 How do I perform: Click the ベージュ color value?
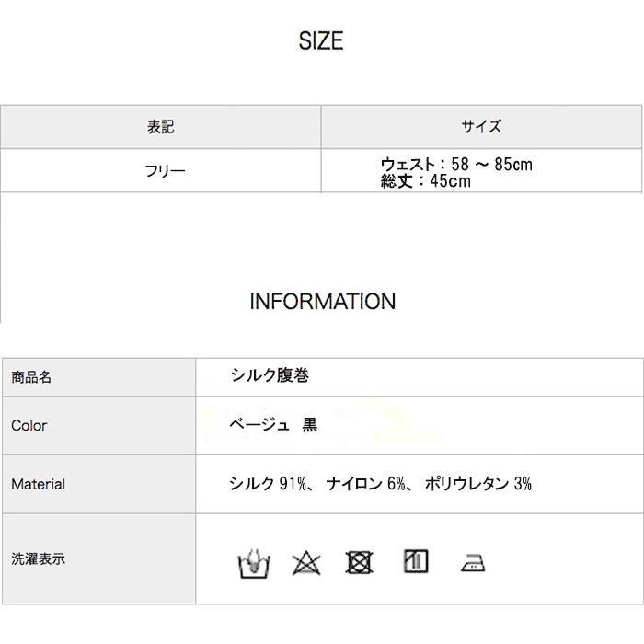click(x=259, y=424)
